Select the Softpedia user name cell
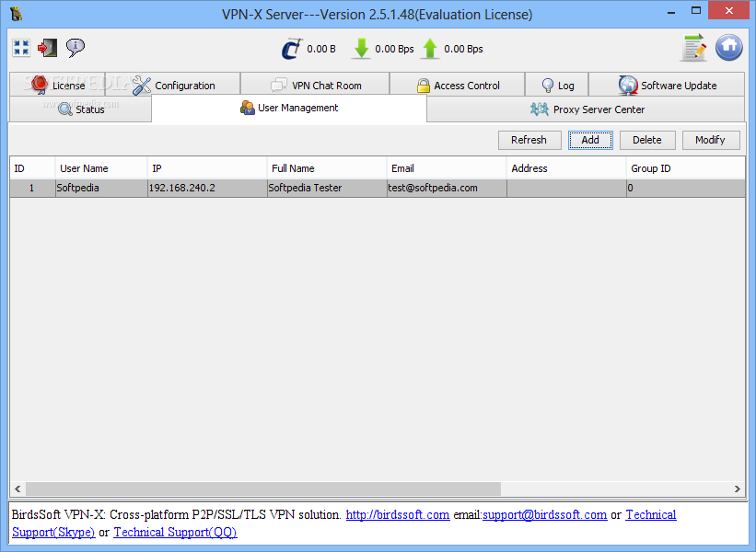 coord(101,188)
